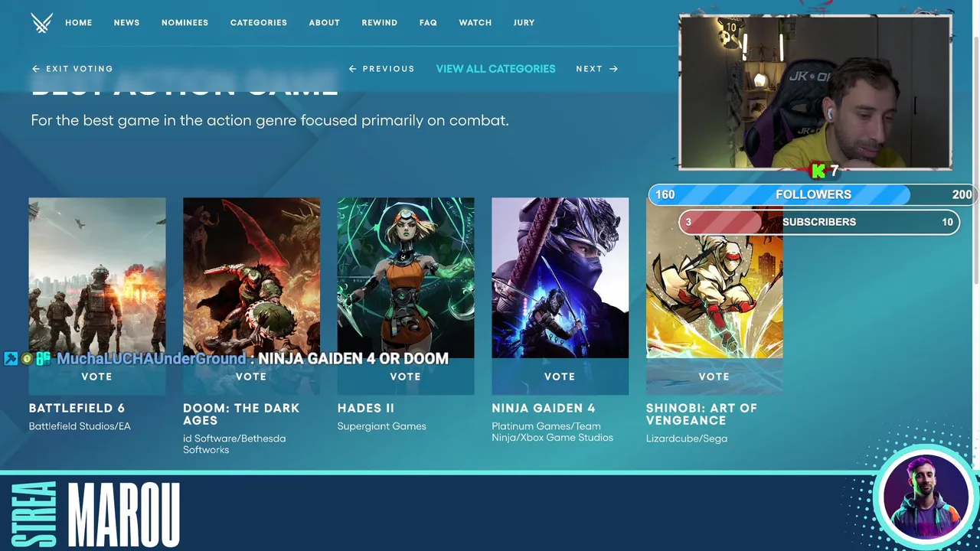Select the Battlefield 6 cover art
The width and height of the screenshot is (980, 551).
click(97, 277)
